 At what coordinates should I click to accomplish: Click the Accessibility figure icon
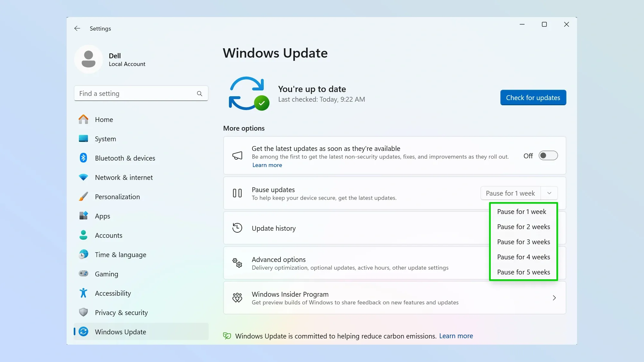(83, 293)
